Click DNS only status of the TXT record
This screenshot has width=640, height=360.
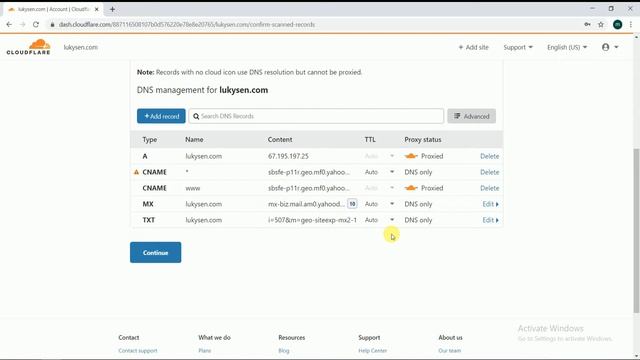pyautogui.click(x=418, y=220)
